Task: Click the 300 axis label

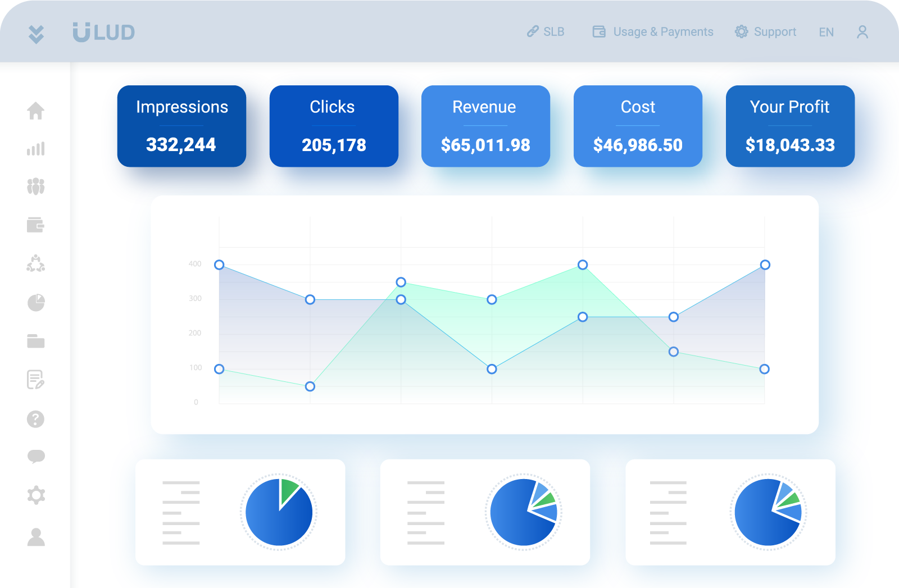Action: coord(195,299)
